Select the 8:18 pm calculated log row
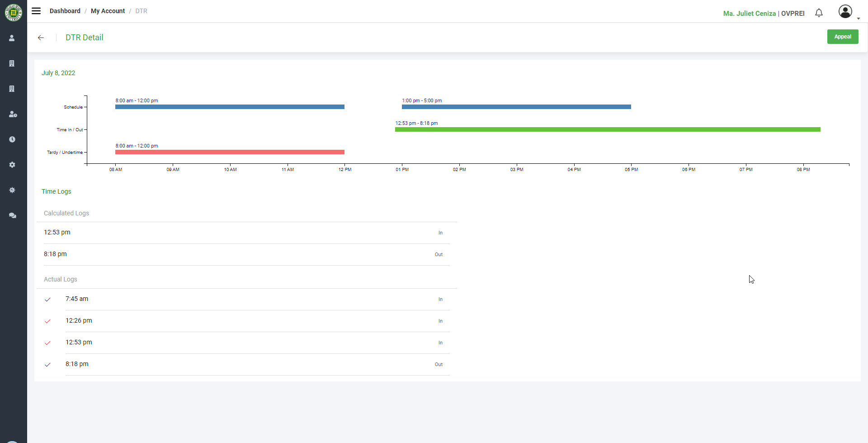 (243, 254)
